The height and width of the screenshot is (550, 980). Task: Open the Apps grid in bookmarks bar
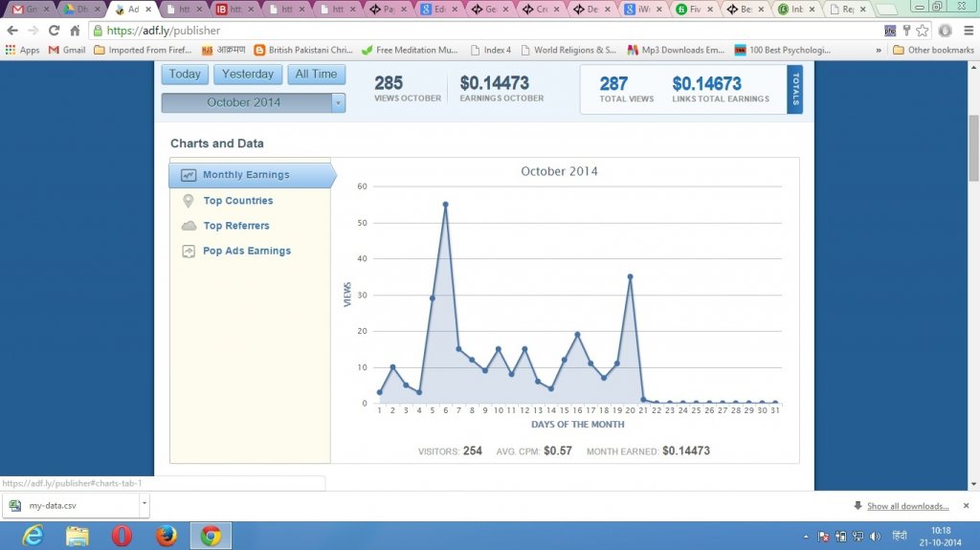click(x=22, y=50)
